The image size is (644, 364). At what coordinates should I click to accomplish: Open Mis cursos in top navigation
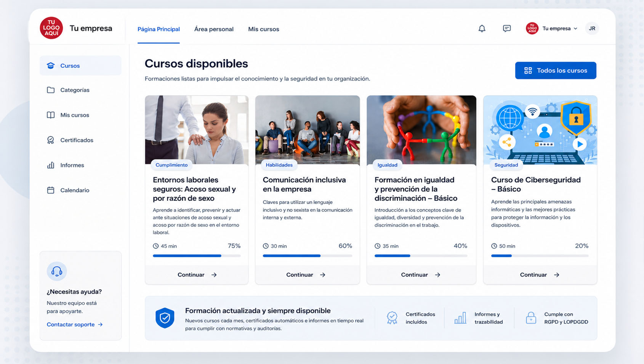click(264, 29)
